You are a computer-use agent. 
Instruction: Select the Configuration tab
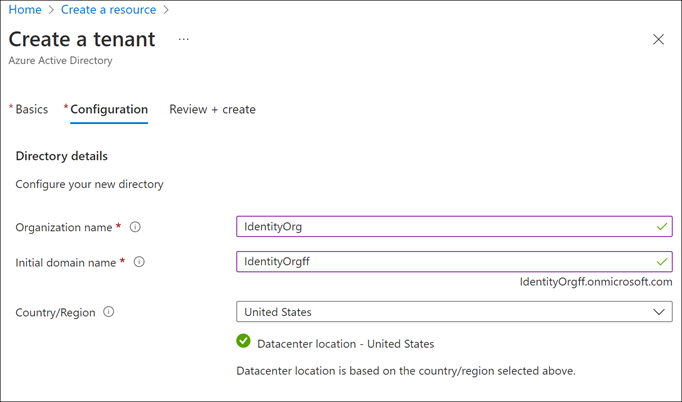[x=109, y=109]
